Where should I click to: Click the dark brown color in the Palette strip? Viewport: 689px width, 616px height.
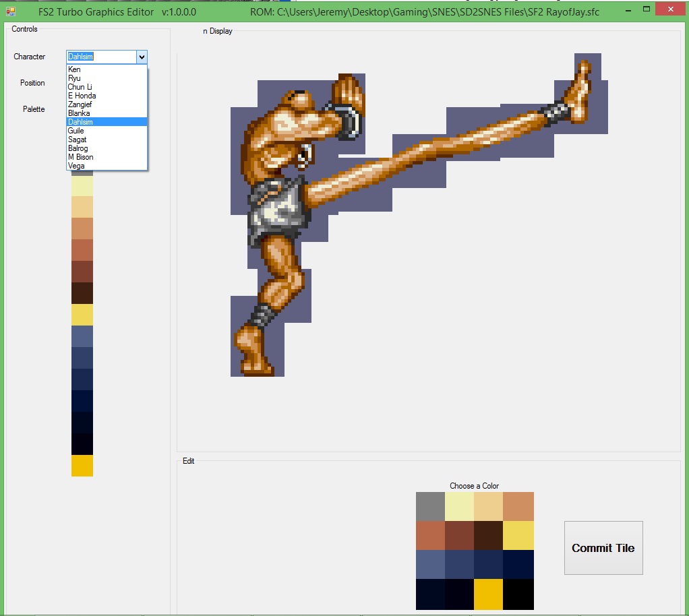(82, 293)
